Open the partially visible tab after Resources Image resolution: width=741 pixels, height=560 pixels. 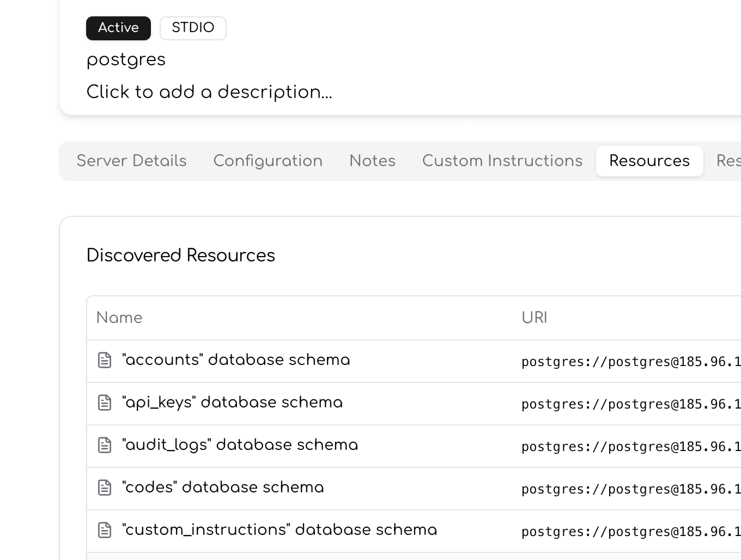pos(730,161)
